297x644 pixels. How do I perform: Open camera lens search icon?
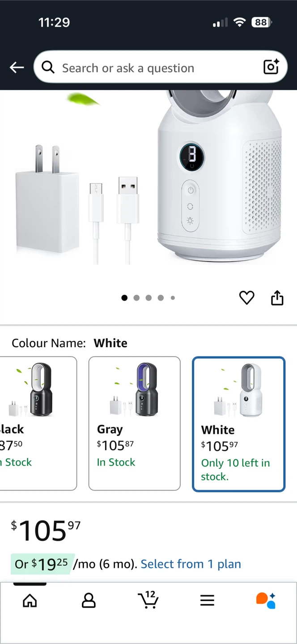coord(271,67)
